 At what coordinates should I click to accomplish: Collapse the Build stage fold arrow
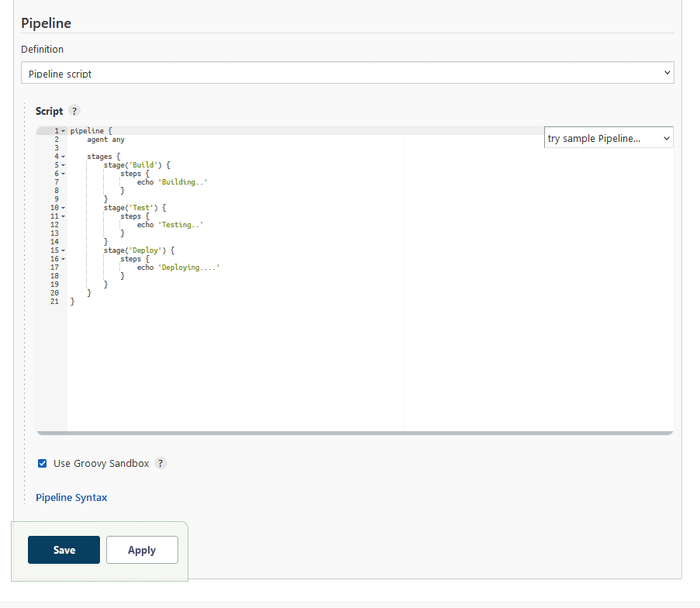pyautogui.click(x=64, y=165)
